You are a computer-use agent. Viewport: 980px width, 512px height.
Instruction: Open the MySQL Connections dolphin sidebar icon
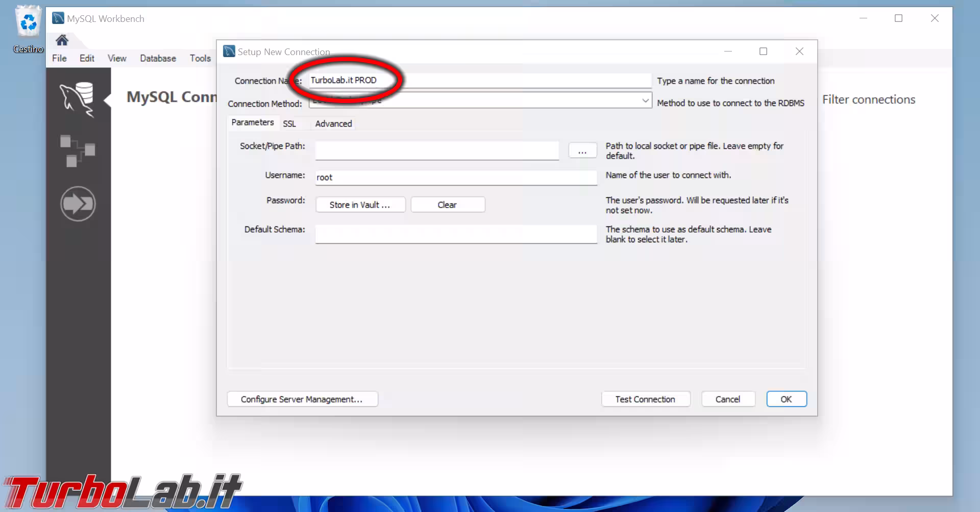[78, 99]
